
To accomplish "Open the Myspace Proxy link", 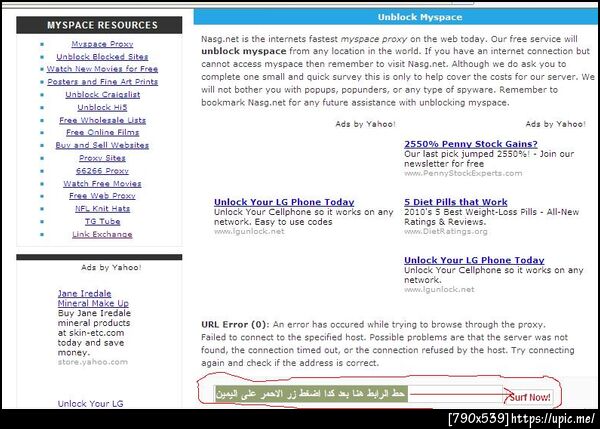I will point(102,44).
